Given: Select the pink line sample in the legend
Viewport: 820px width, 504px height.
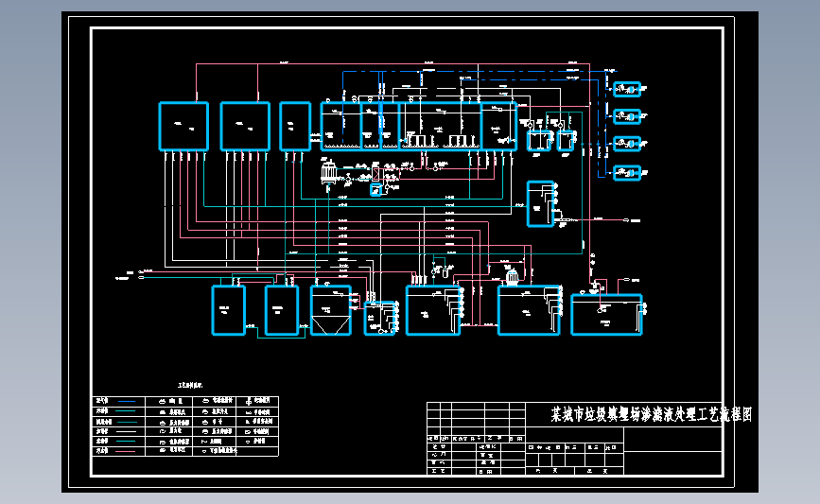Looking at the screenshot, I should 127,451.
